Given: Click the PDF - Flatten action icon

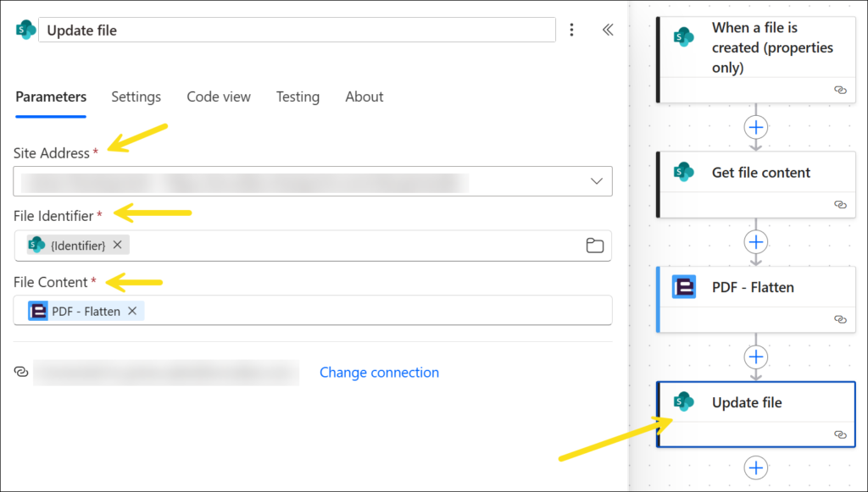Looking at the screenshot, I should pos(684,288).
